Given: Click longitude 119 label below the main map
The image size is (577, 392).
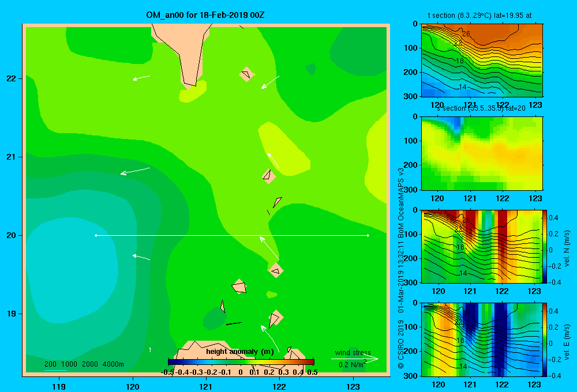Looking at the screenshot, I should tap(59, 386).
